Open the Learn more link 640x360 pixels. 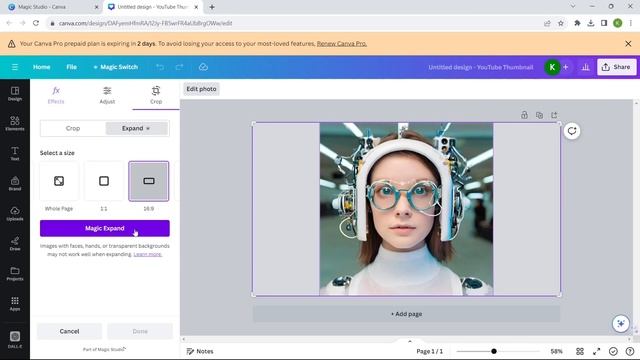coord(148,254)
